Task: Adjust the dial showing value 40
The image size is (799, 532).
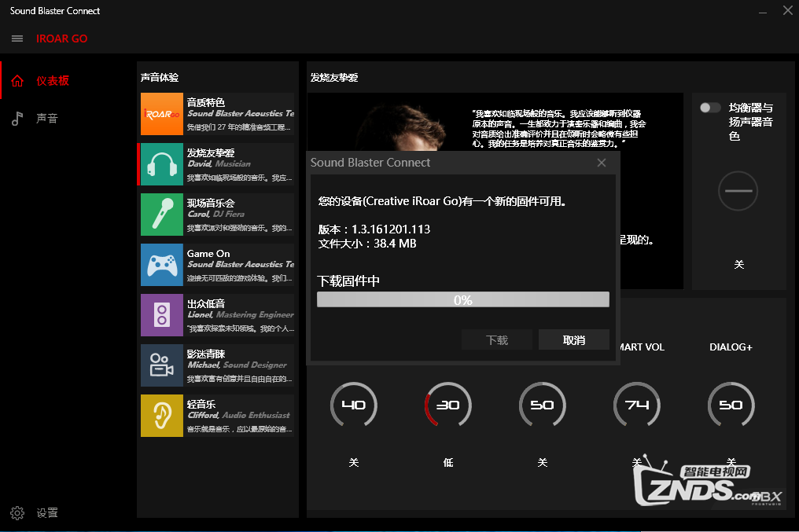Action: [x=354, y=405]
